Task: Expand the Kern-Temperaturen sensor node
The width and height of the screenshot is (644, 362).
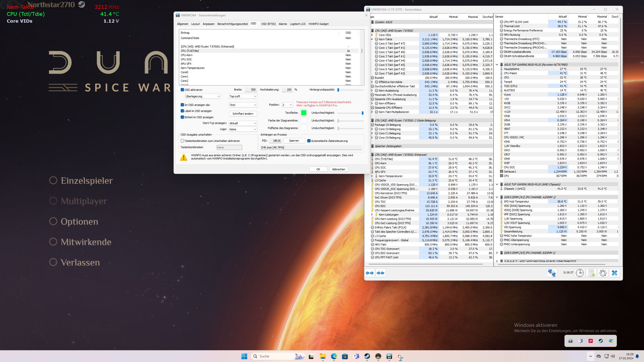Action: click(x=372, y=176)
